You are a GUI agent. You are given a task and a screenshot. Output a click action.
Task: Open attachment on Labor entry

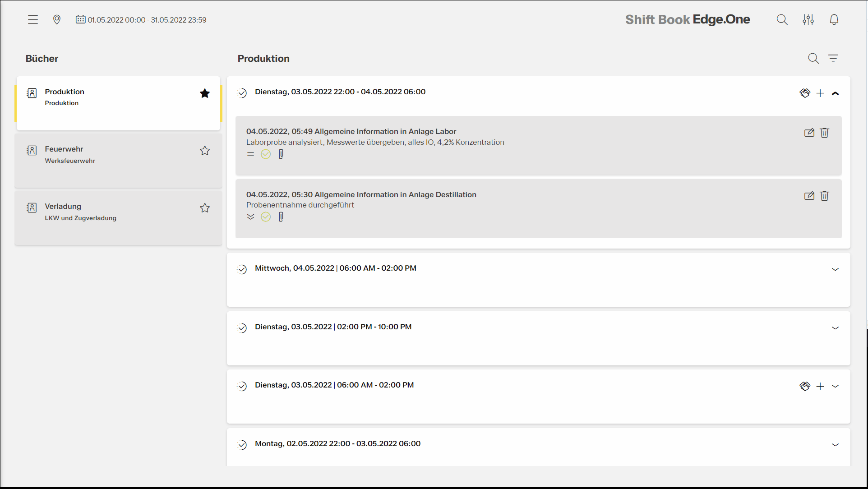coord(281,154)
